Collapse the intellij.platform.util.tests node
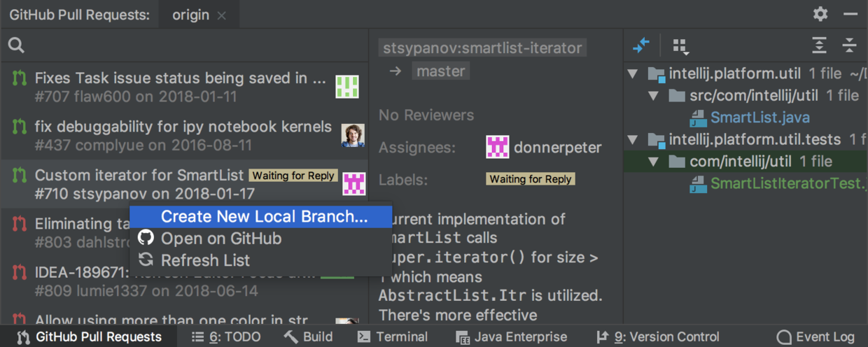This screenshot has width=868, height=347. 632,139
